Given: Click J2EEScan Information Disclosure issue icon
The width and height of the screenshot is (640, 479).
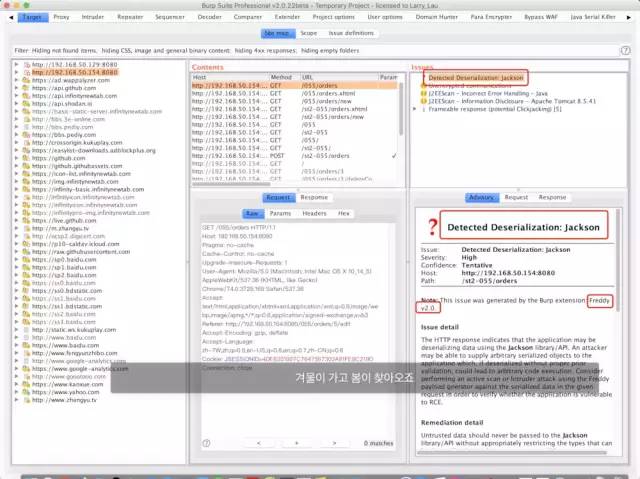Looking at the screenshot, I should pyautogui.click(x=424, y=101).
